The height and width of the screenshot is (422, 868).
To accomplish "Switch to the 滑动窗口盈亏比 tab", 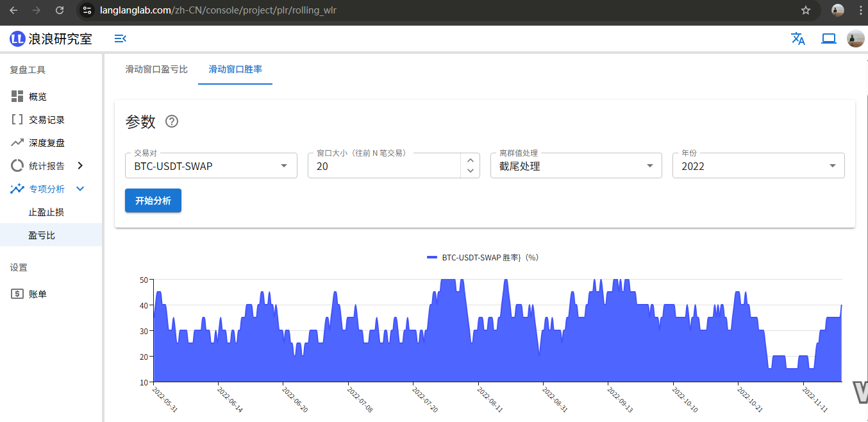I will [x=156, y=69].
